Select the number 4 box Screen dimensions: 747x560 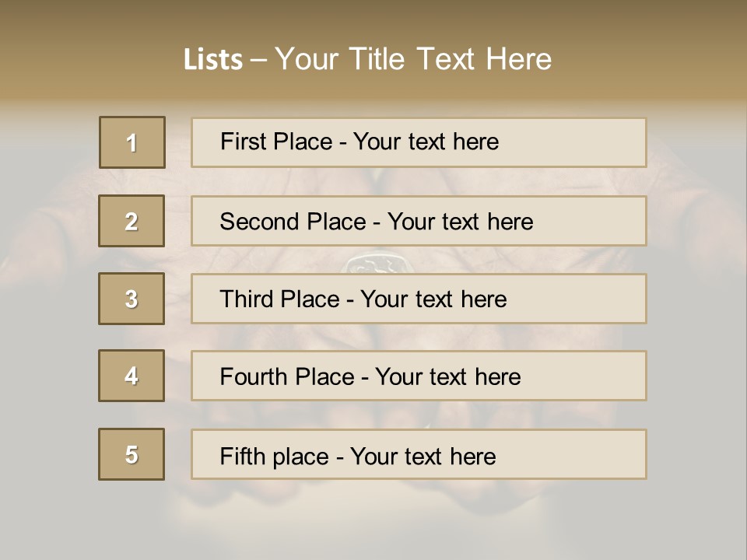pos(132,376)
